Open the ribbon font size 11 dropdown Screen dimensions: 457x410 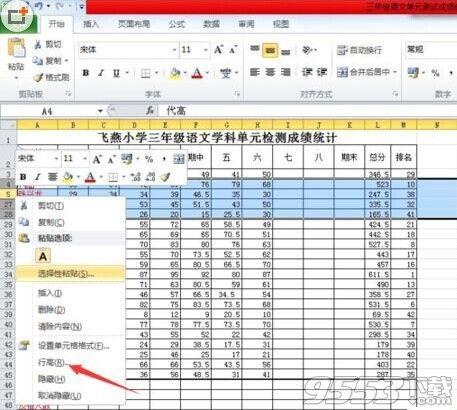(206, 50)
